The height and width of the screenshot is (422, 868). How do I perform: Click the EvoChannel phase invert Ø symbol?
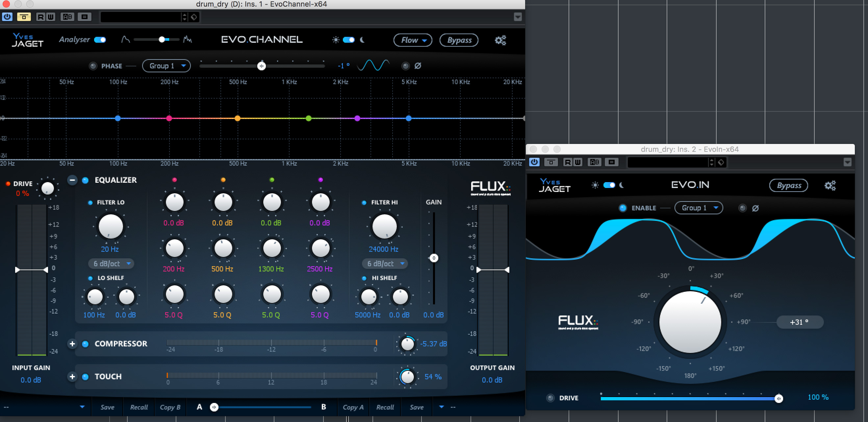418,66
